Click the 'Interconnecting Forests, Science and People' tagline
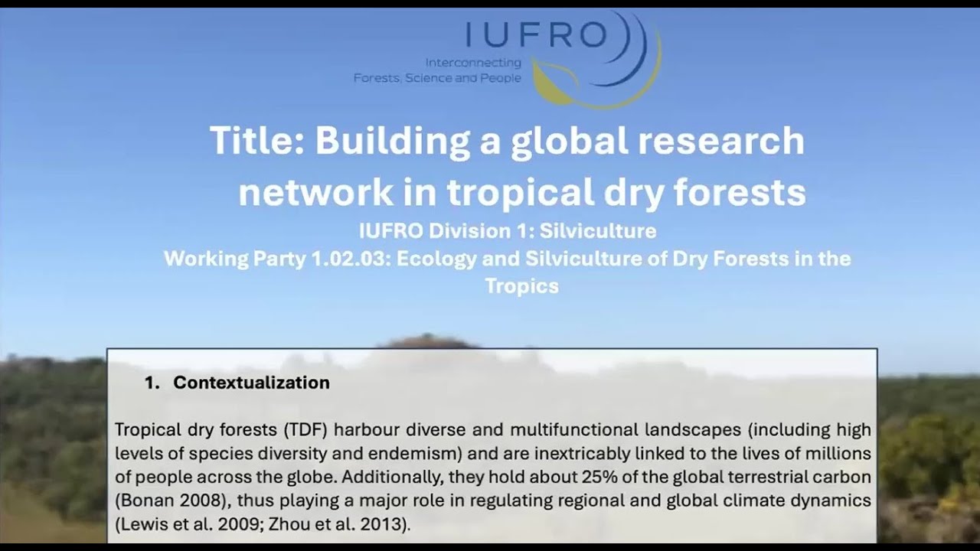980x551 pixels. click(437, 70)
